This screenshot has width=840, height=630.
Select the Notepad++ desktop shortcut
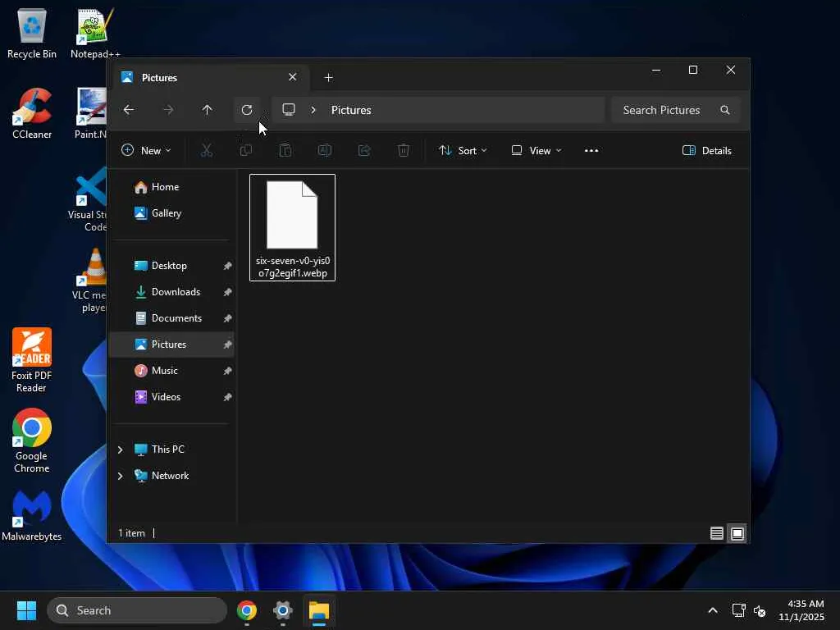(95, 33)
